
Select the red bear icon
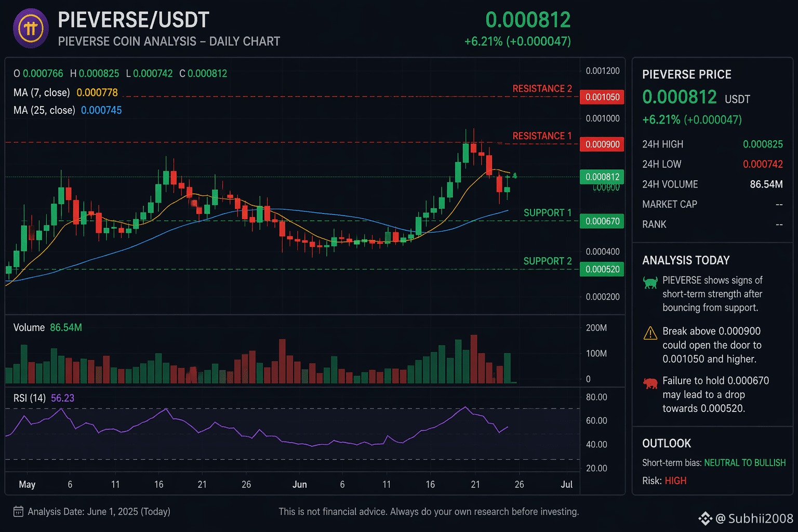tap(650, 383)
